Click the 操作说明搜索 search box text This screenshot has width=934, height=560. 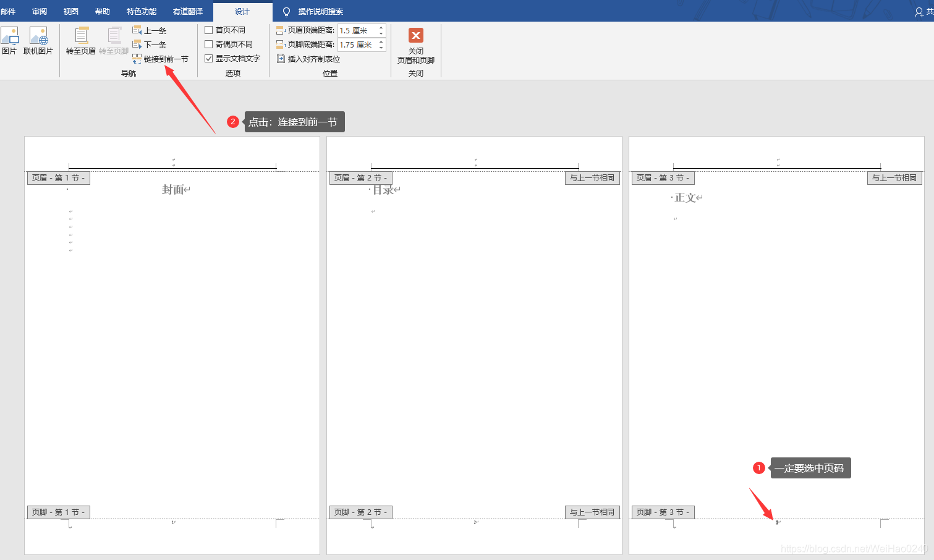tap(321, 12)
